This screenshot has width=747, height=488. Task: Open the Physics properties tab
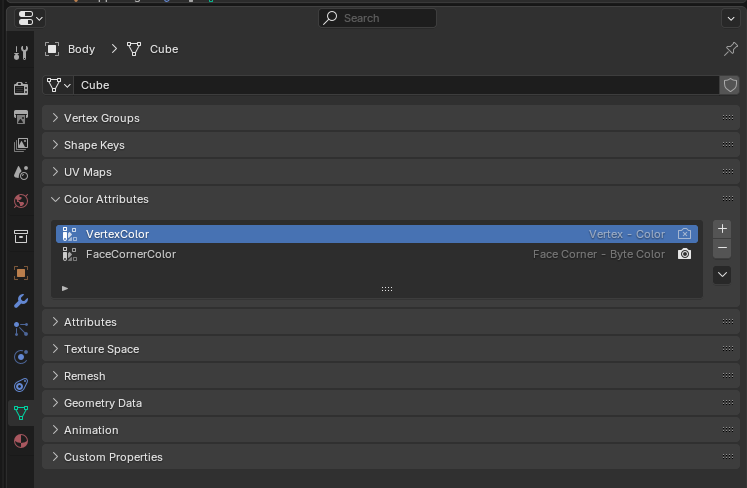(21, 357)
